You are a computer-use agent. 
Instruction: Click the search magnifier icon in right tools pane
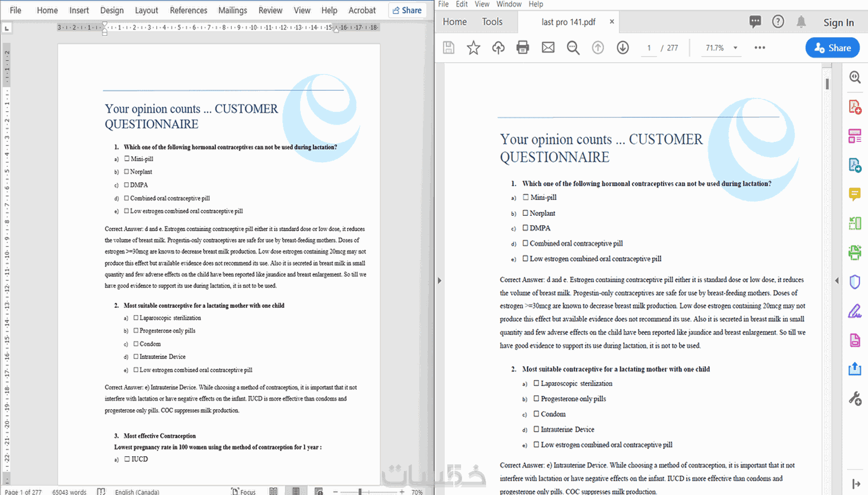click(x=855, y=77)
